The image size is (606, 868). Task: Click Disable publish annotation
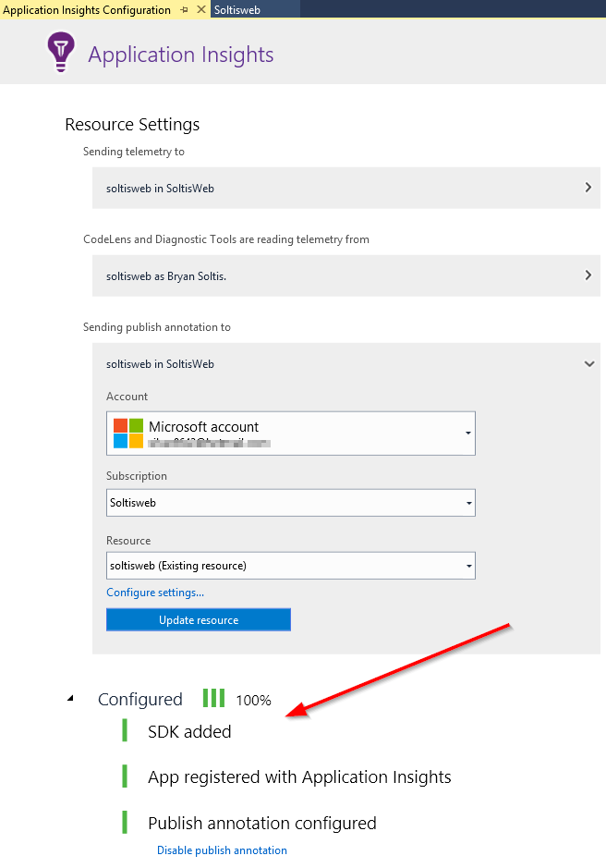click(x=222, y=850)
